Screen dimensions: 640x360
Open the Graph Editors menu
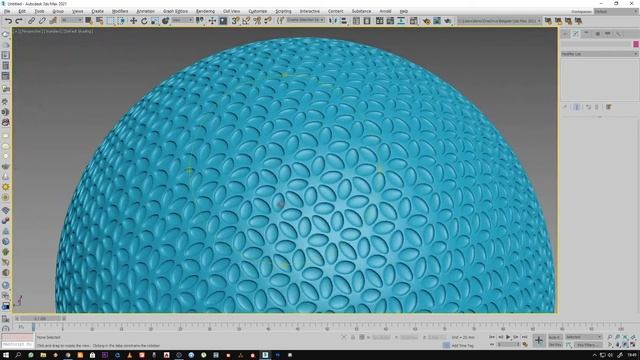coord(176,11)
